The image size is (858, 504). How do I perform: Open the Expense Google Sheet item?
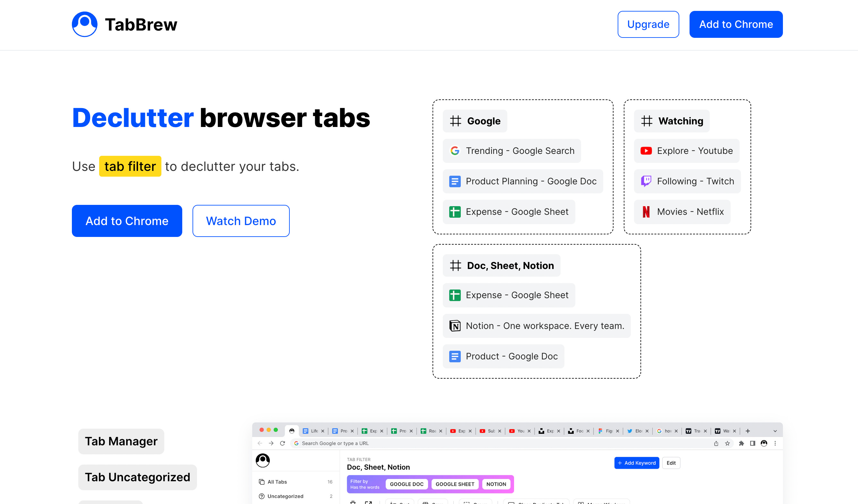[x=509, y=212]
